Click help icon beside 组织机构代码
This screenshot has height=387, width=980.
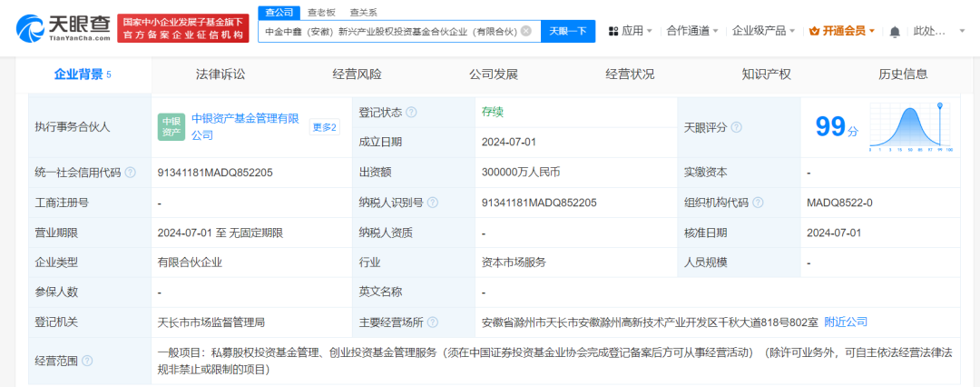click(758, 203)
